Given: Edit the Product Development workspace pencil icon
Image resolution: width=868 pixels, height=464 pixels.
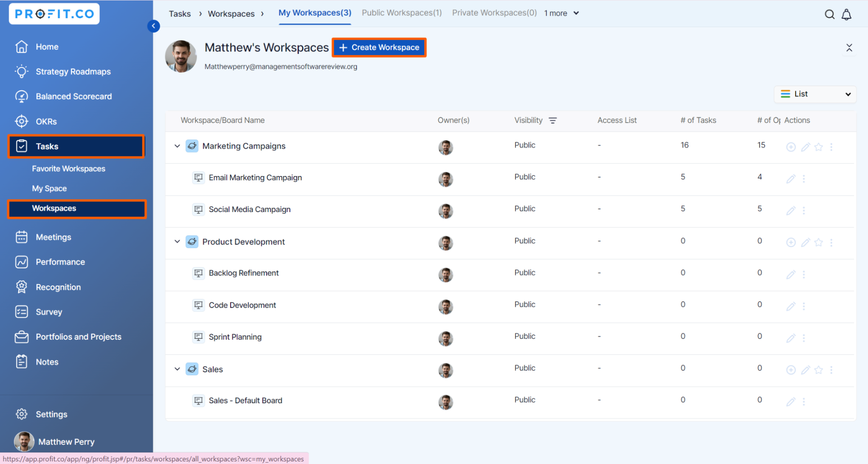Looking at the screenshot, I should [805, 242].
